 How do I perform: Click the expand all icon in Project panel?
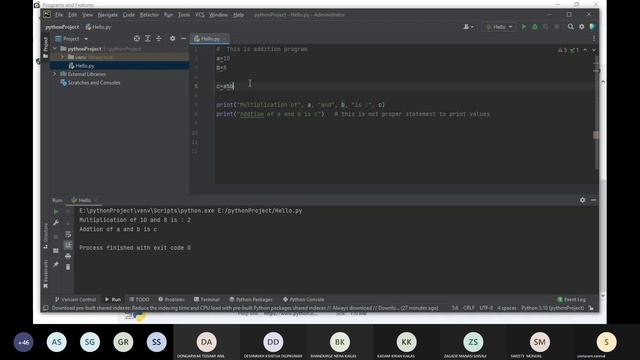(148, 38)
